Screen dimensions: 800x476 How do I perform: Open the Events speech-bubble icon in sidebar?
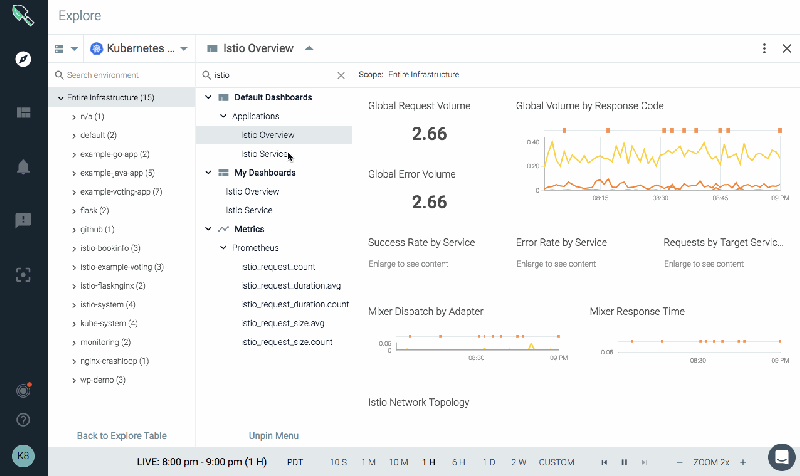pos(23,220)
